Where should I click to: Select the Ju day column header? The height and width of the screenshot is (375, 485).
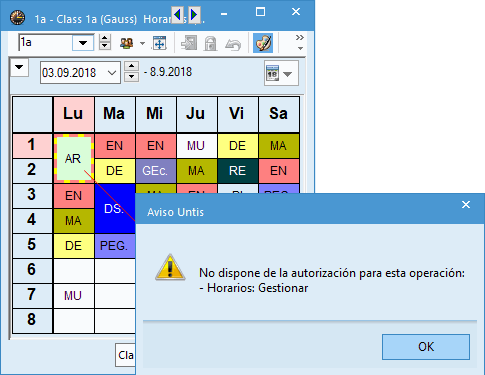[197, 114]
